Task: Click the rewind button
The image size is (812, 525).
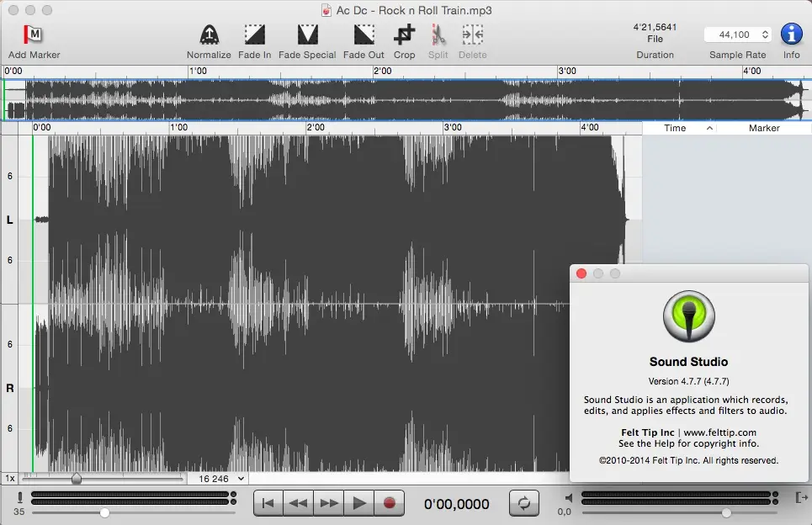Action: (298, 503)
